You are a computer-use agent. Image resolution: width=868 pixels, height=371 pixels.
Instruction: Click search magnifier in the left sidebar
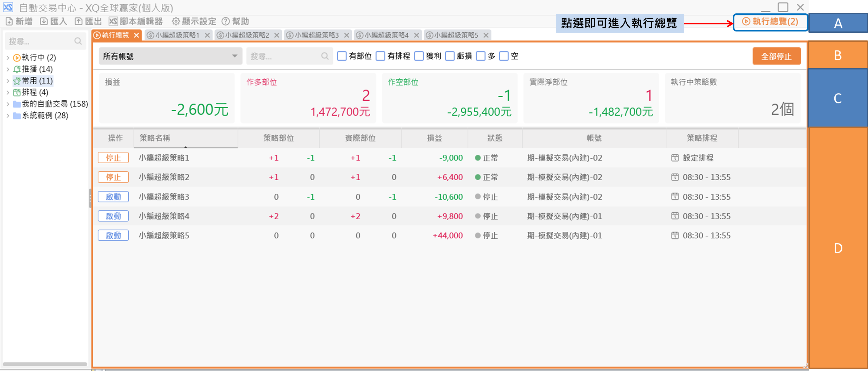click(x=78, y=41)
